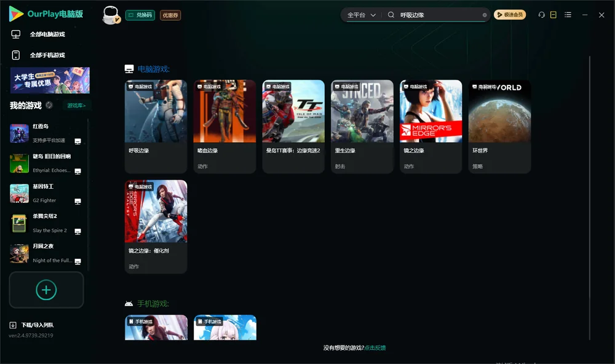Expand the 全平台 platform dropdown

point(361,15)
